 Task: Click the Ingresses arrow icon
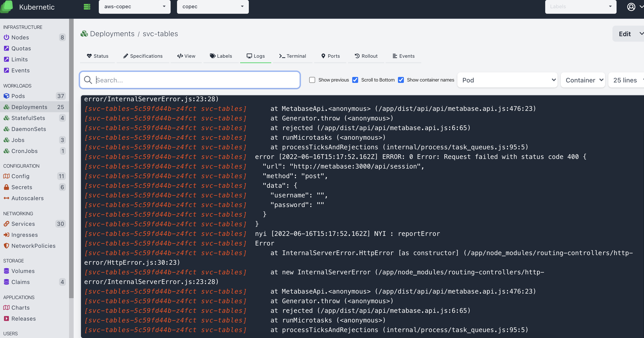pyautogui.click(x=6, y=235)
